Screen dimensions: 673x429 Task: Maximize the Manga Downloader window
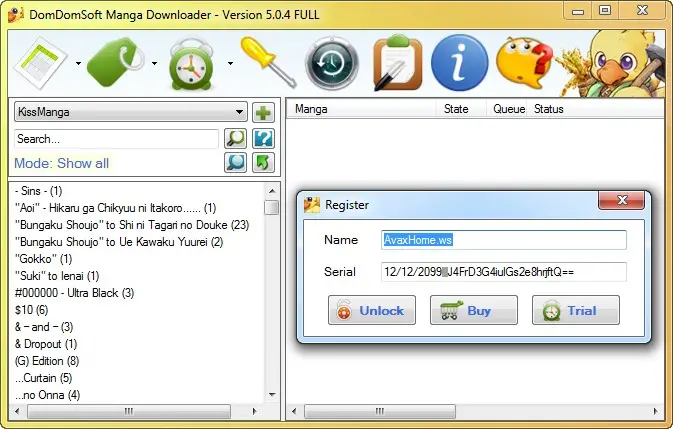605,11
